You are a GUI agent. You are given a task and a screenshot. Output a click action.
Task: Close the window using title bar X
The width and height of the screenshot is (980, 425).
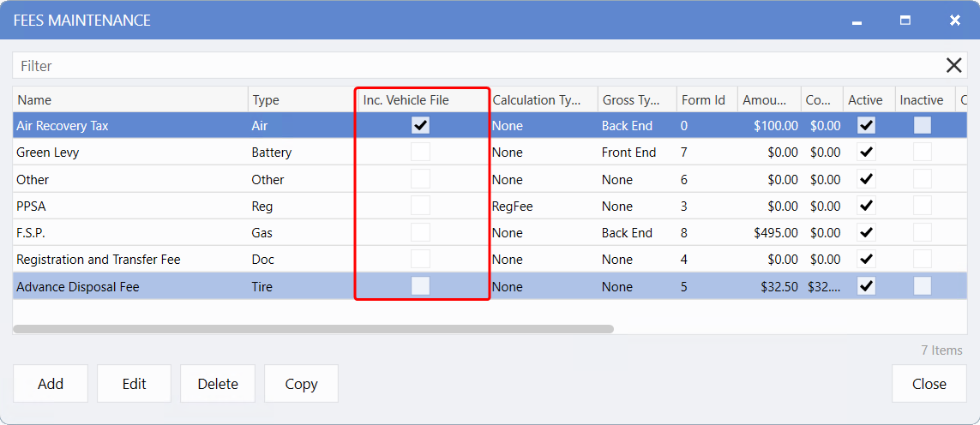[x=954, y=21]
